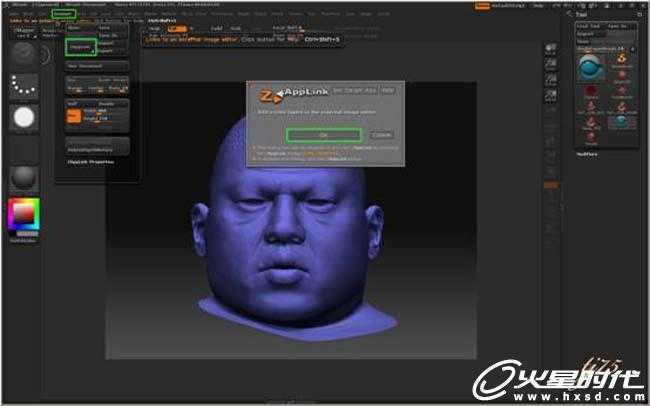650x406 pixels.
Task: Click the Half size button
Action: click(80, 103)
